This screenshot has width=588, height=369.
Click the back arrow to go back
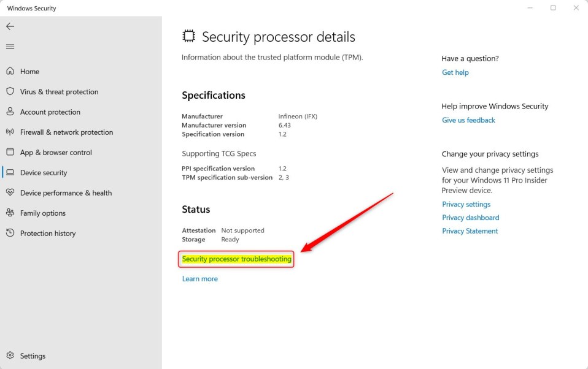10,26
